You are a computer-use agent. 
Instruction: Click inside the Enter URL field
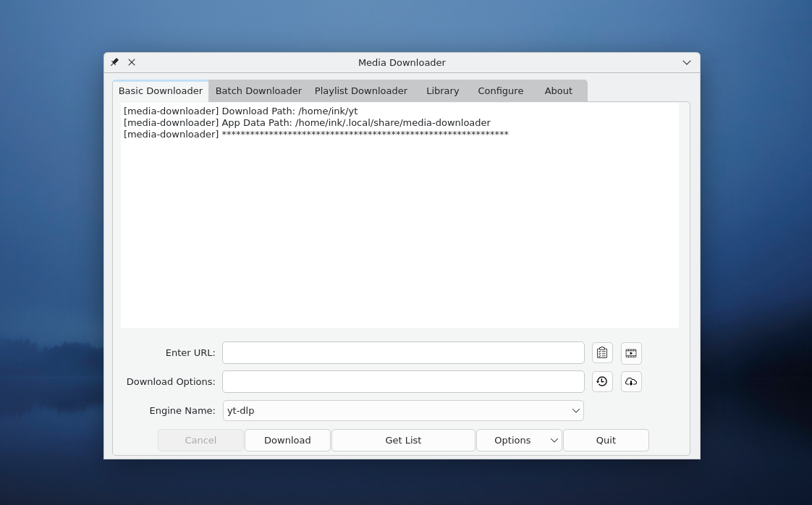403,352
